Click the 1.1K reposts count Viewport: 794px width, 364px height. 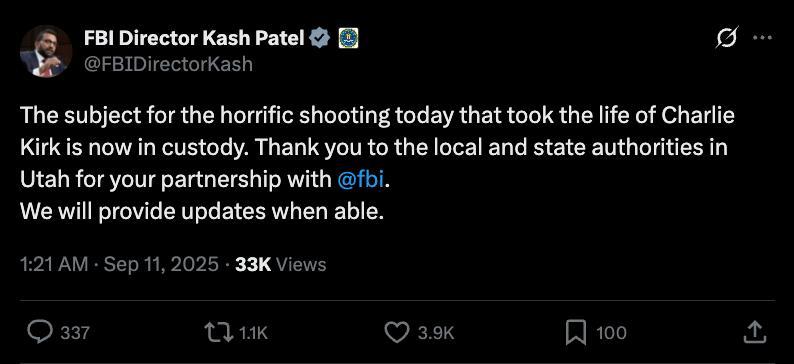[x=252, y=333]
